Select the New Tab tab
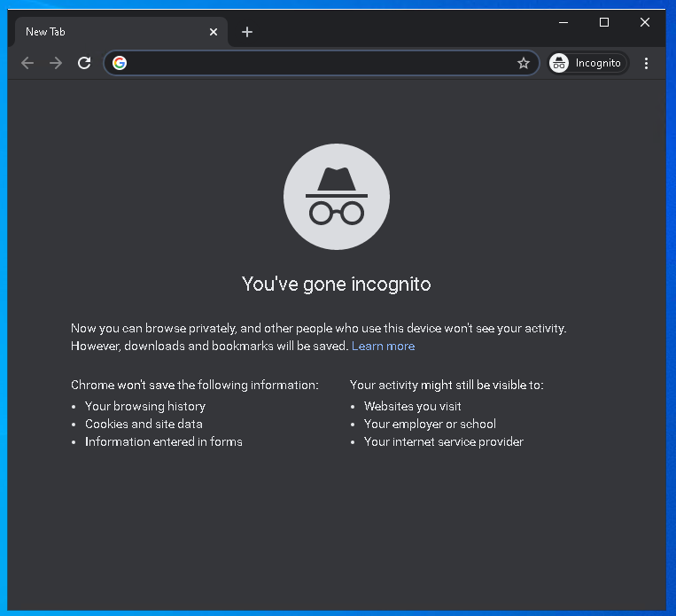The image size is (676, 616). tap(120, 32)
